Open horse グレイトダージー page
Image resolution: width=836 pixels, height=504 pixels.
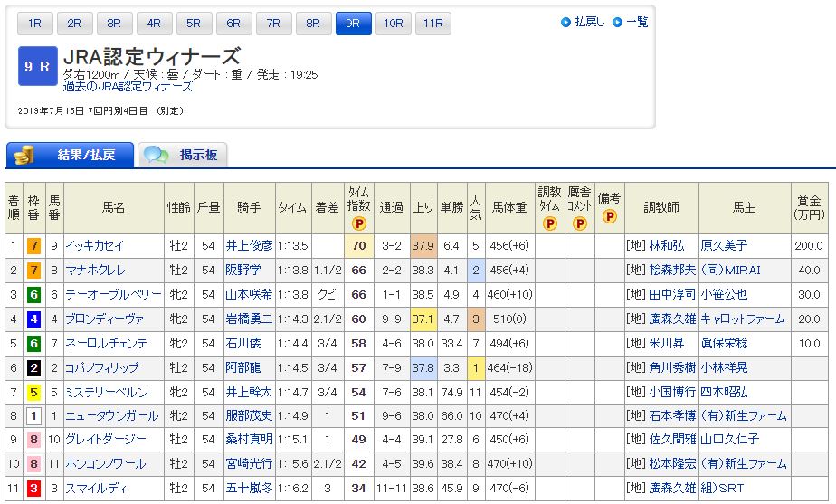pyautogui.click(x=106, y=440)
